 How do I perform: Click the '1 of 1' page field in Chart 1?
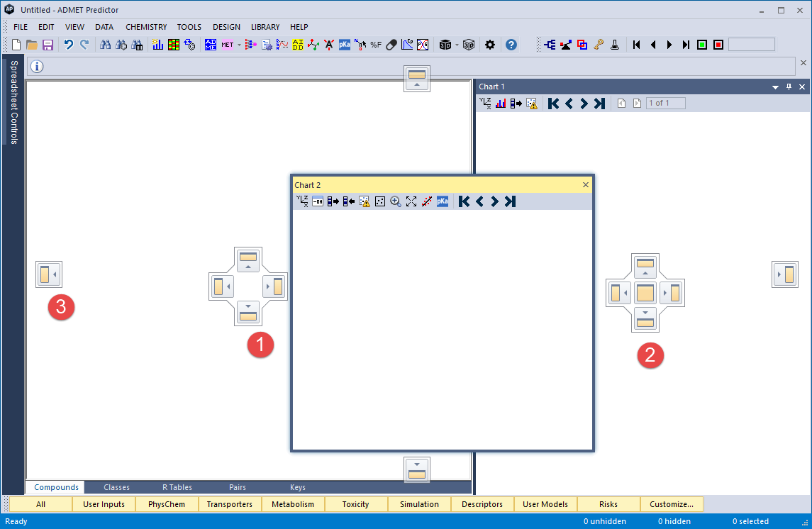click(666, 104)
